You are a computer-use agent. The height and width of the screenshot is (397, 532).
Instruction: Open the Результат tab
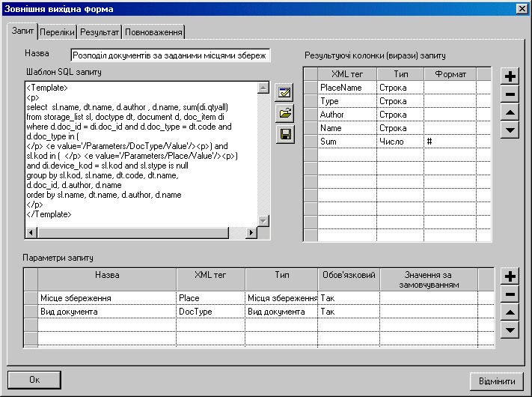[100, 32]
